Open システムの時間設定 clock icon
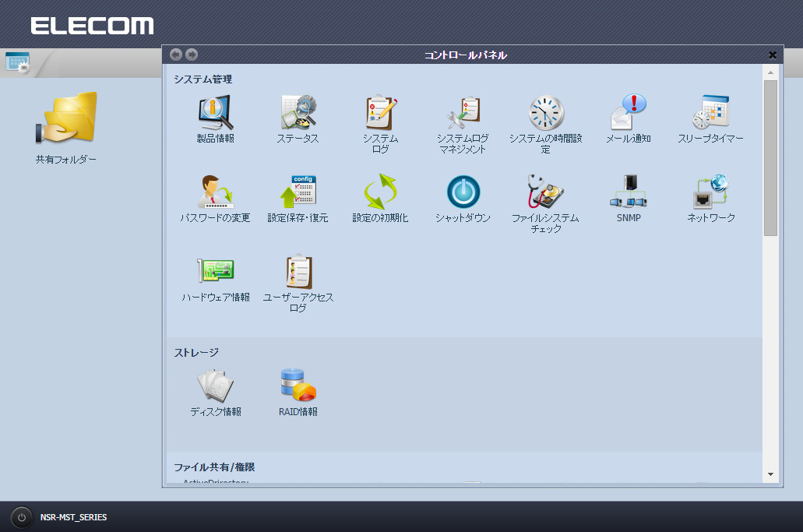This screenshot has height=532, width=803. click(546, 112)
